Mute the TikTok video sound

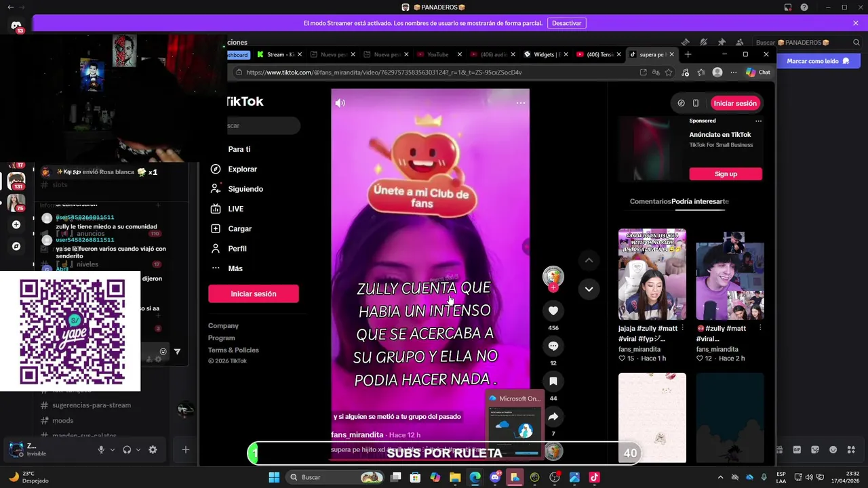340,103
